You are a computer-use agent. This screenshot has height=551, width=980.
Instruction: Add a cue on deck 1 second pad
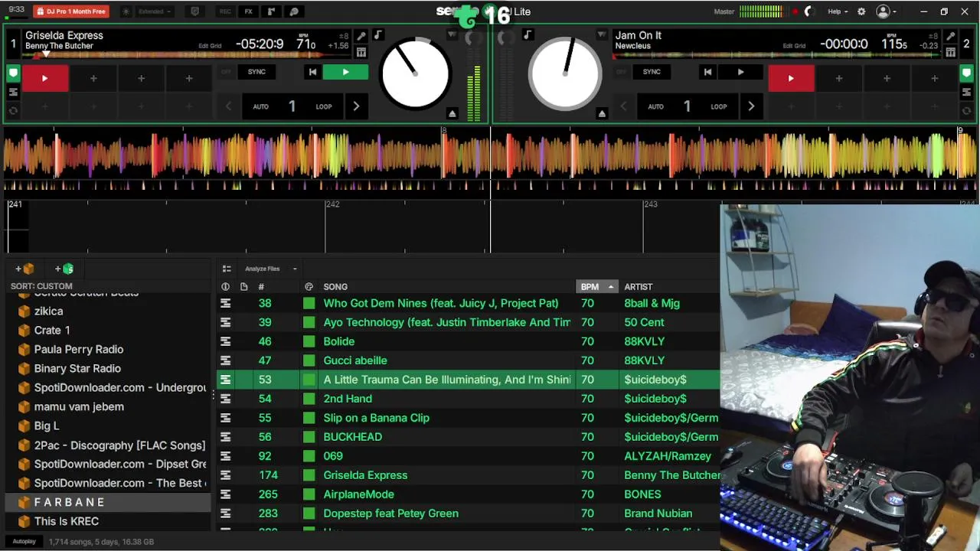click(x=93, y=78)
